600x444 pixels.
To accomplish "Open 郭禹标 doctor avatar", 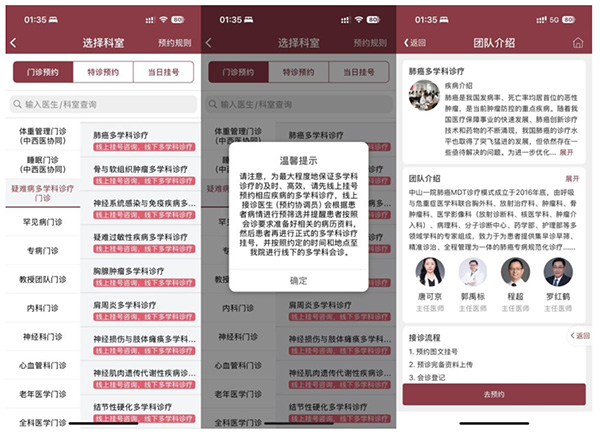I will pos(473,273).
